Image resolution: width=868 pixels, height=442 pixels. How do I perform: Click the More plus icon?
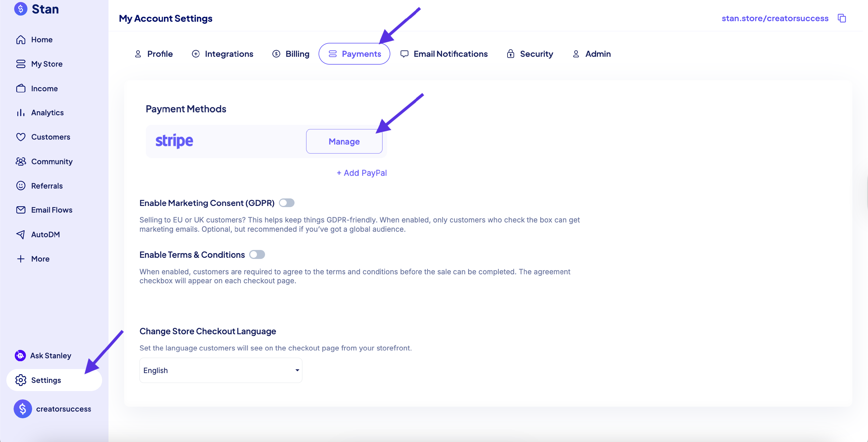coord(21,259)
